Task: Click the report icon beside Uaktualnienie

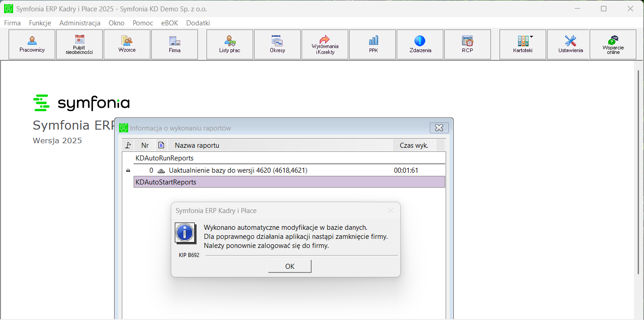Action: (161, 171)
